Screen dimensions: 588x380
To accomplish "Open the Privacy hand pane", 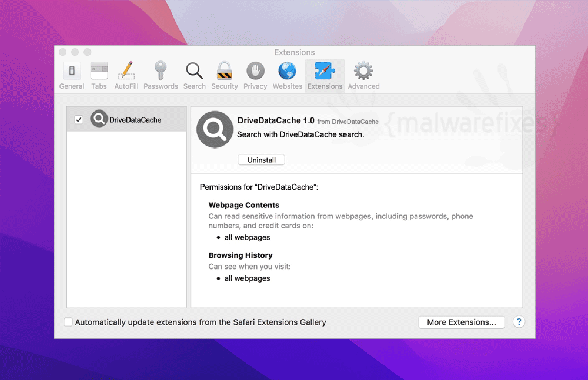I will tap(255, 76).
